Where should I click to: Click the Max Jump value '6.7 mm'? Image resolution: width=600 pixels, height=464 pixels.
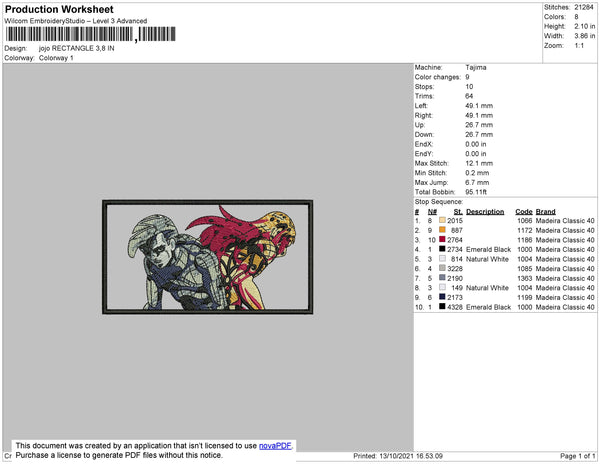tap(477, 182)
